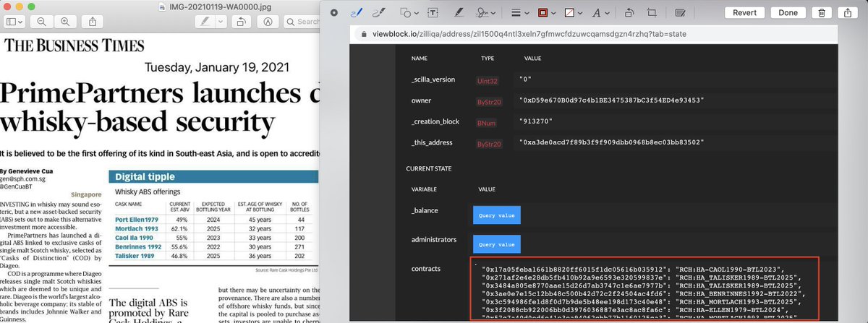The width and height of the screenshot is (868, 323).
Task: Share the IMG-20210119-WA0000.jpg file in Preview
Action: 92,22
